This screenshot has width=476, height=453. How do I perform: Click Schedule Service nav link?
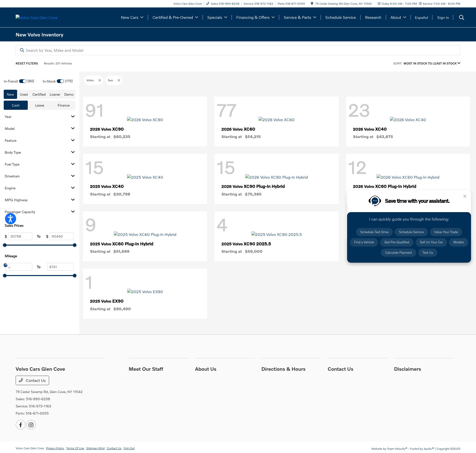340,17
